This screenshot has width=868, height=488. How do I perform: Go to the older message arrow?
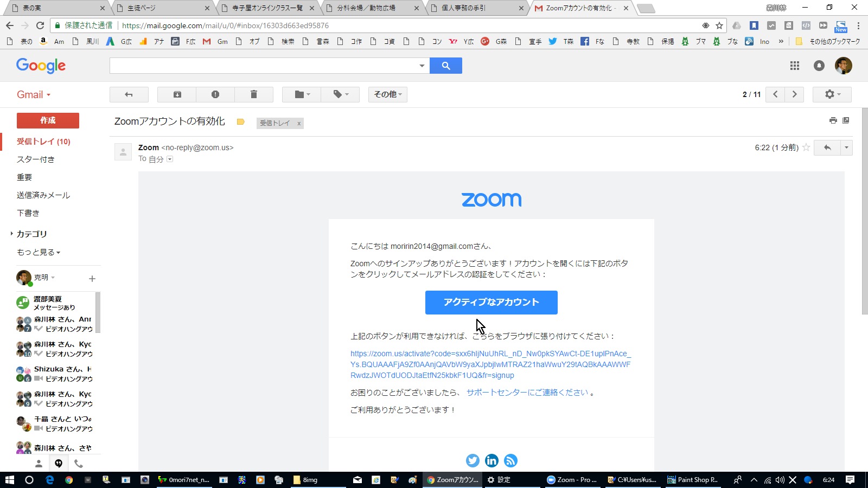pyautogui.click(x=795, y=94)
